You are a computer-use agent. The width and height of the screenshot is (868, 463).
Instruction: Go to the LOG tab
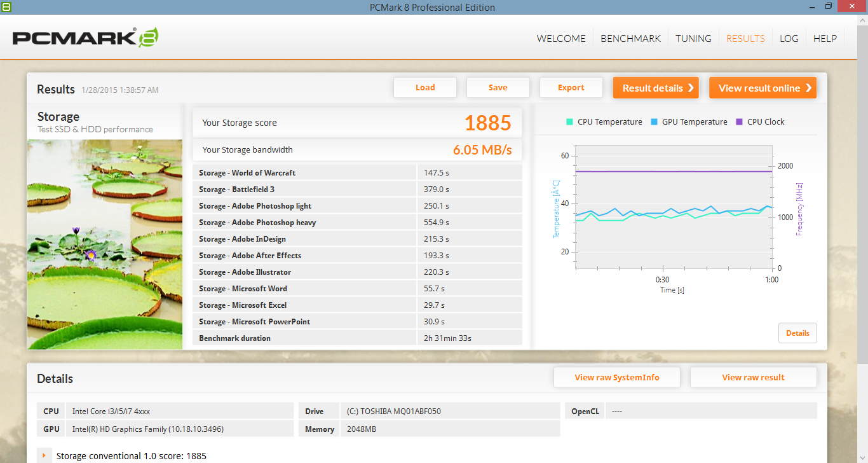(789, 38)
